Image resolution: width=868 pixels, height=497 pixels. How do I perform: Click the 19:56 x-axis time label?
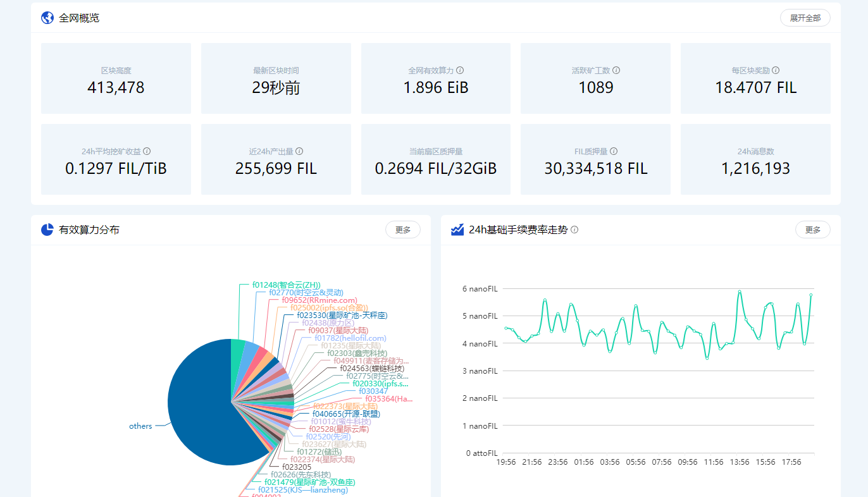[506, 462]
